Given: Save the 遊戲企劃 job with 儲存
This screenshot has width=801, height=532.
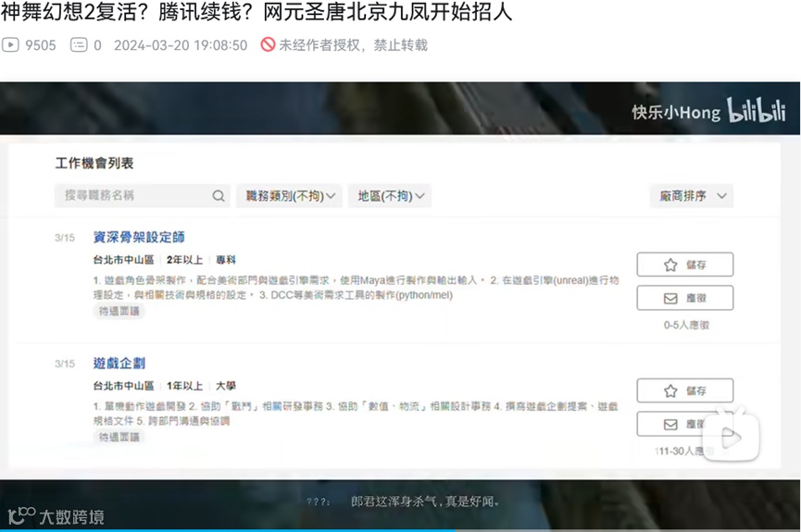Looking at the screenshot, I should pos(685,391).
